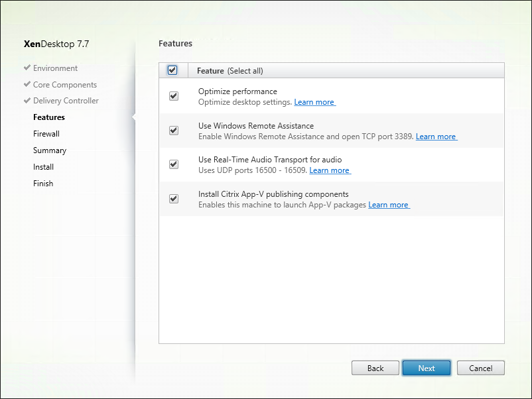Click the Next button
The width and height of the screenshot is (532, 399).
point(427,368)
